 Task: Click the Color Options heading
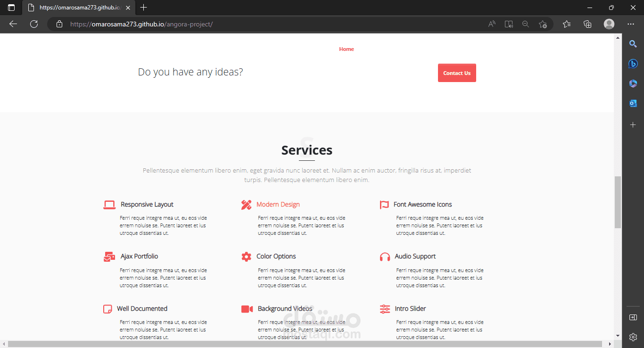coord(276,257)
